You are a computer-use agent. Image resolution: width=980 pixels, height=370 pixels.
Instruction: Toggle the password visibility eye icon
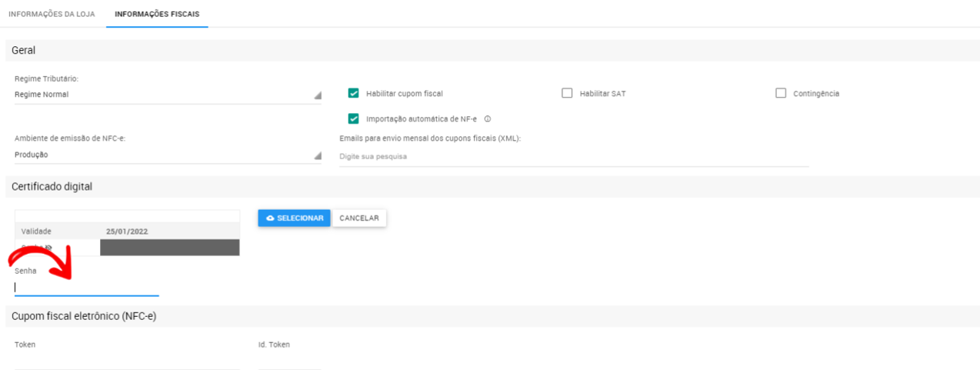[x=48, y=248]
